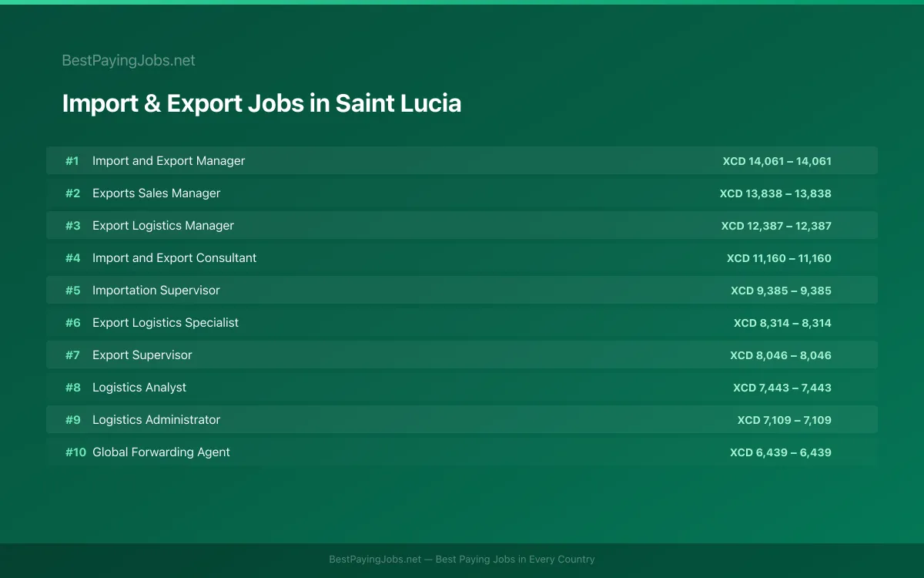Click the salary XCD 7,443 – 7,443
This screenshot has height=578, width=924.
(782, 388)
